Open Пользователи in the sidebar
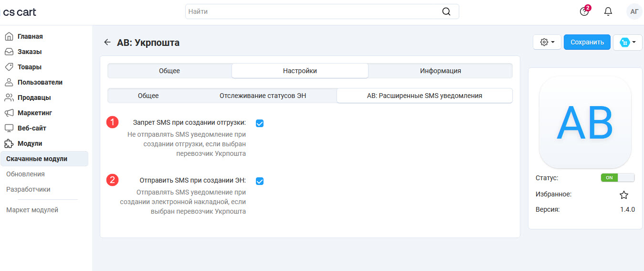This screenshot has height=271, width=644. [40, 82]
